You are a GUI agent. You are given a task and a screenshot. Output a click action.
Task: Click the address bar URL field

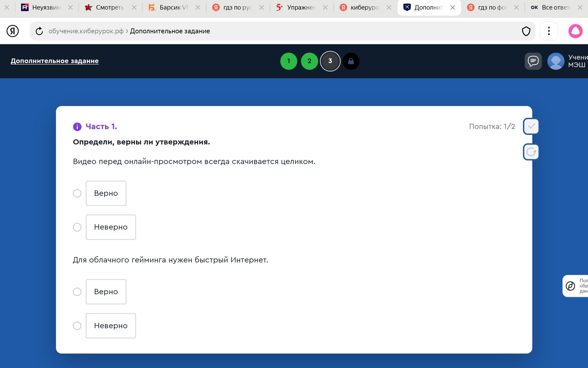tap(282, 31)
